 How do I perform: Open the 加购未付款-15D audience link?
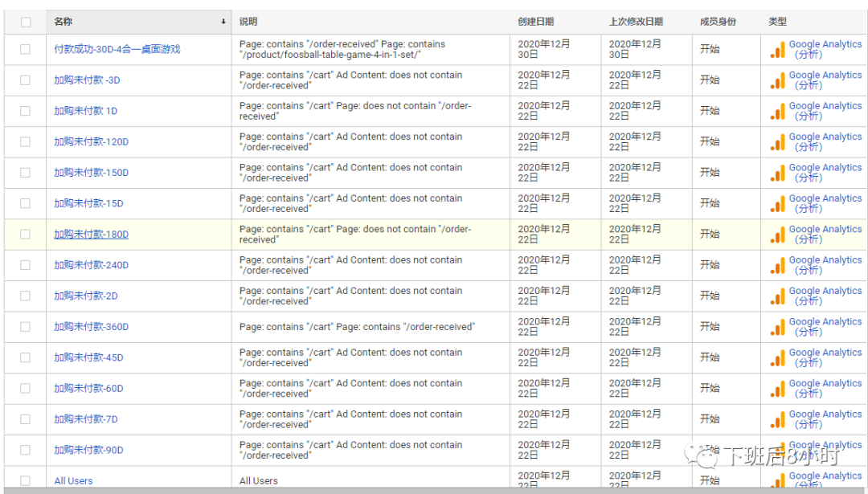pyautogui.click(x=88, y=203)
